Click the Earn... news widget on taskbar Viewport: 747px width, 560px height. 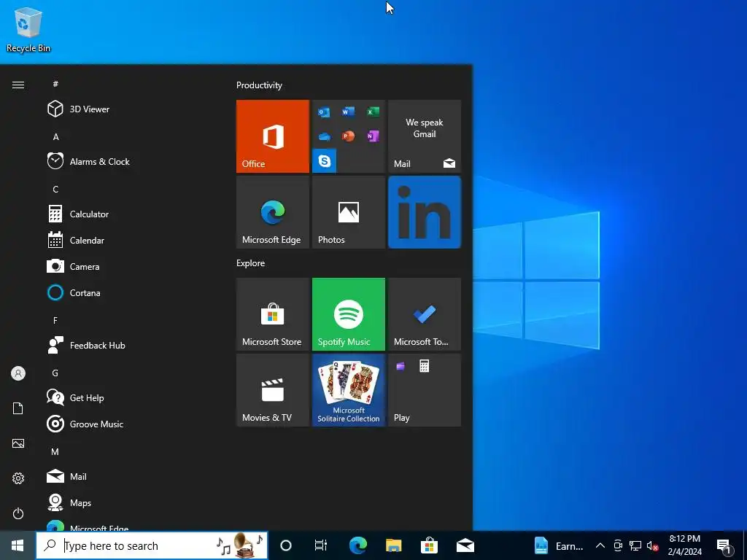click(558, 545)
